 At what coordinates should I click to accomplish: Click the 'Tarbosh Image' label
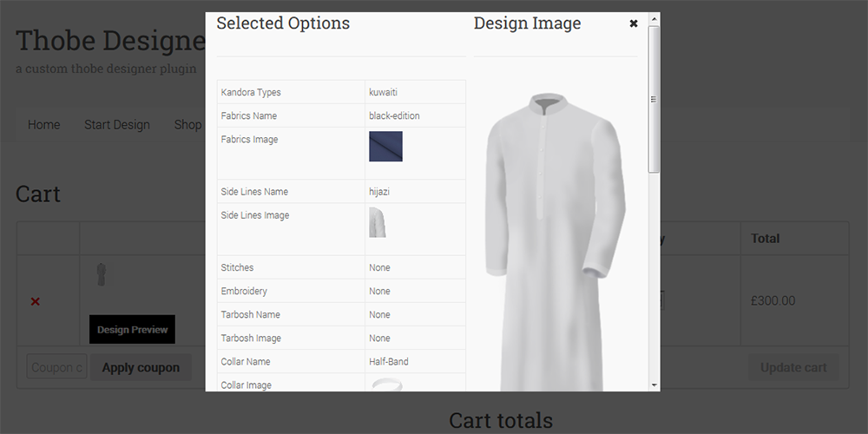251,339
